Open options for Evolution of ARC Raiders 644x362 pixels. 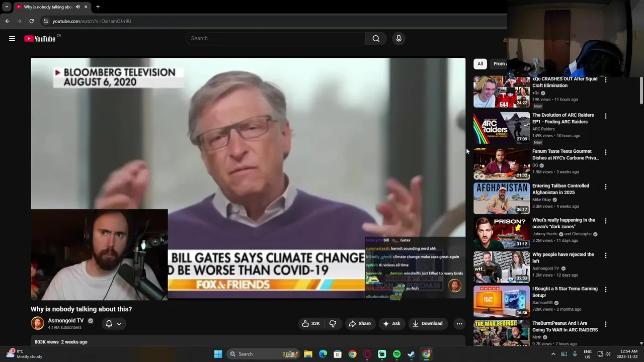(x=606, y=116)
